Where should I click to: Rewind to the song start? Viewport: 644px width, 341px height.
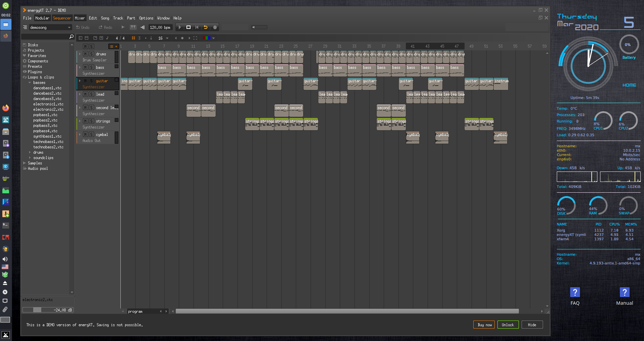point(197,28)
